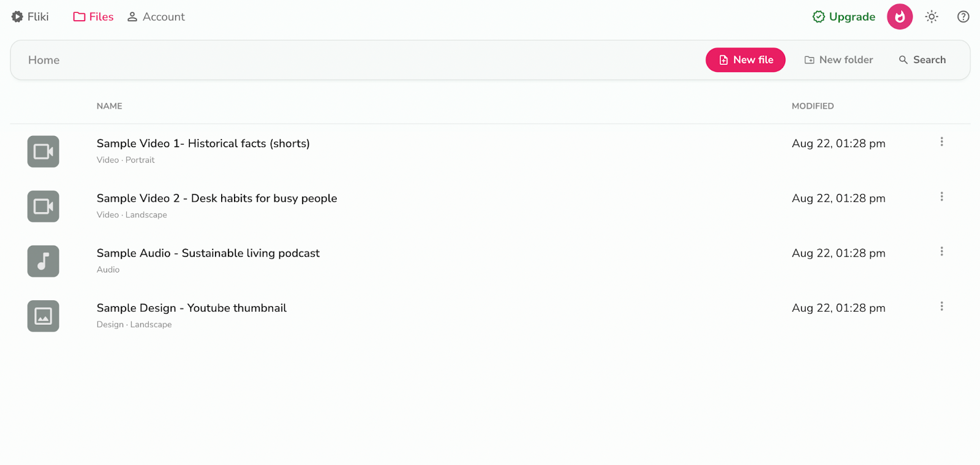Screen dimensions: 980x465
Task: Expand more options for Sample Audio file
Action: click(x=941, y=252)
